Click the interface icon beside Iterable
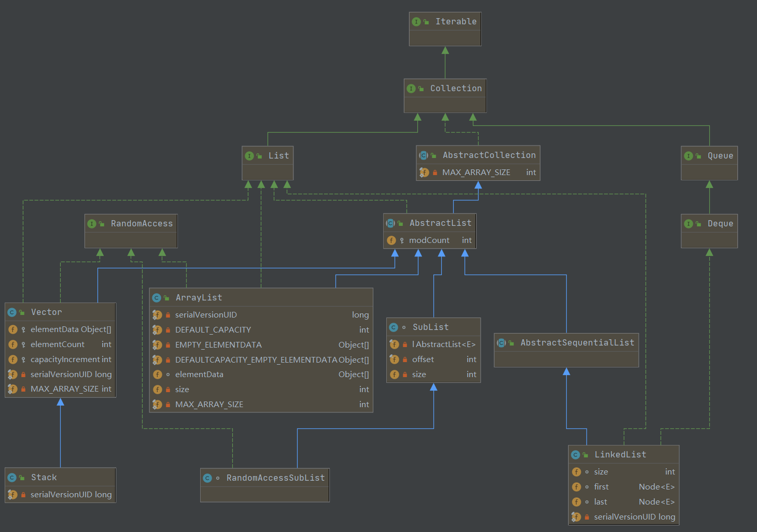This screenshot has width=757, height=532. [x=416, y=22]
